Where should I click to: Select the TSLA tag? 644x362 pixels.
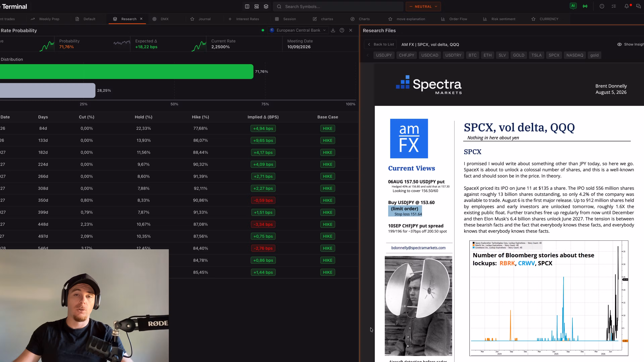[536, 55]
